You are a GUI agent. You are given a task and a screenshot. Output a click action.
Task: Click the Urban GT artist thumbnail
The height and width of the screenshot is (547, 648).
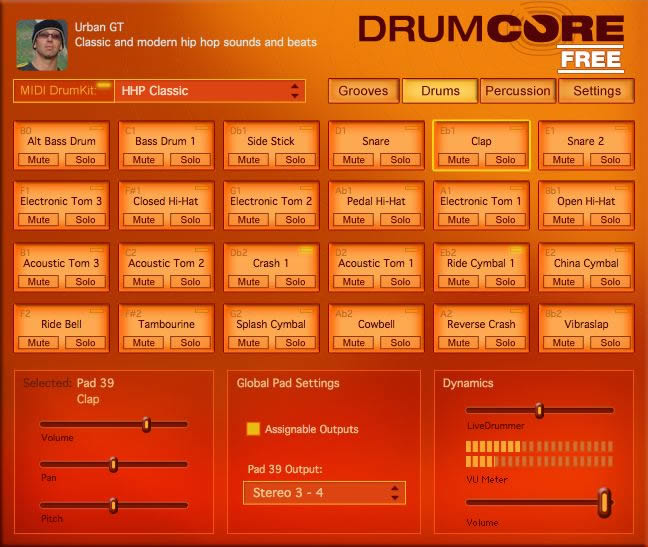pos(42,45)
